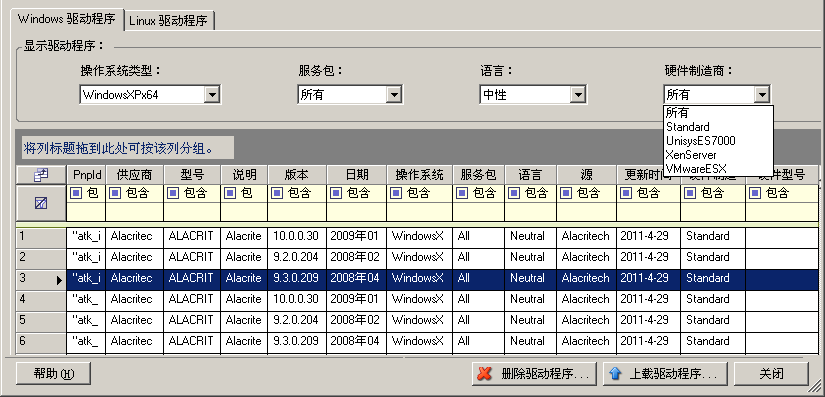825x397 pixels.
Task: Sort by the 版本 column header
Action: pyautogui.click(x=297, y=175)
